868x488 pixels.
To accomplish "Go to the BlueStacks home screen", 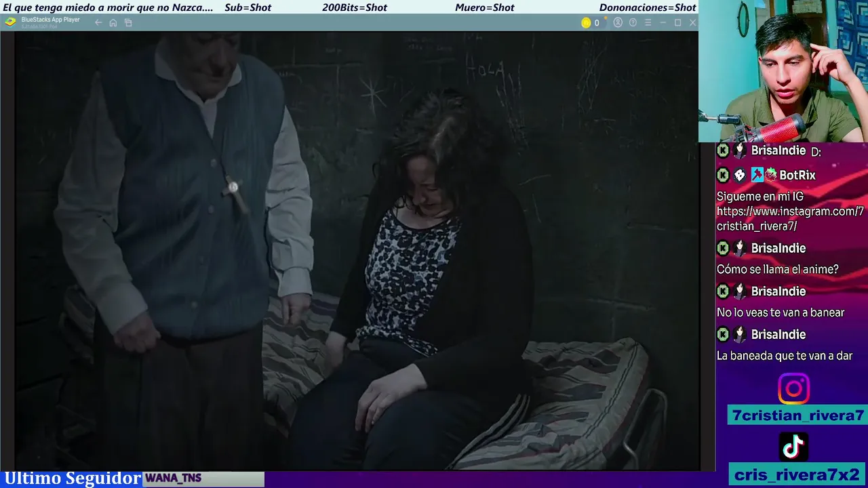I will [x=113, y=22].
